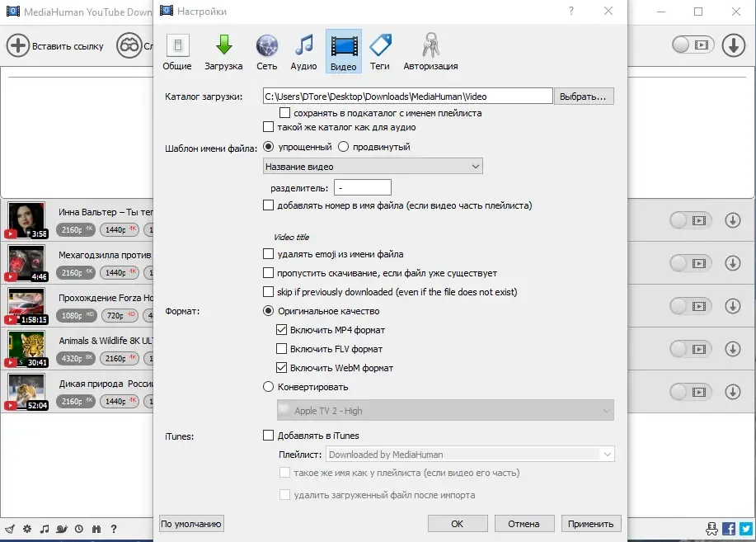The height and width of the screenshot is (542, 756).
Task: Open the Facebook icon in status bar
Action: tap(729, 529)
